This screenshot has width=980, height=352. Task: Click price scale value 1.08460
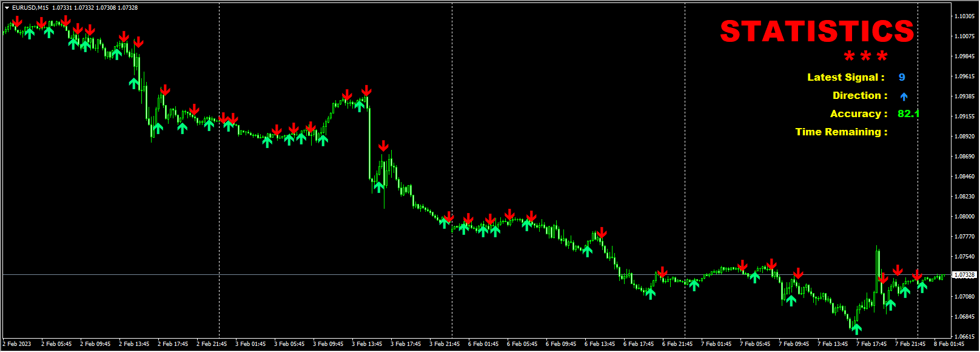pyautogui.click(x=964, y=177)
